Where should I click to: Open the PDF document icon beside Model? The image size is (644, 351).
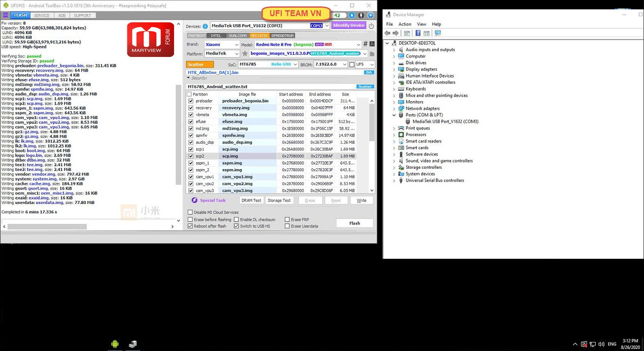coord(372,44)
